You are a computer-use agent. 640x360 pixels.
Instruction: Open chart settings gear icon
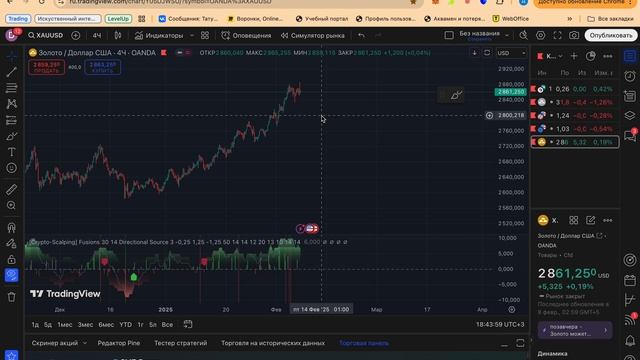tap(540, 36)
